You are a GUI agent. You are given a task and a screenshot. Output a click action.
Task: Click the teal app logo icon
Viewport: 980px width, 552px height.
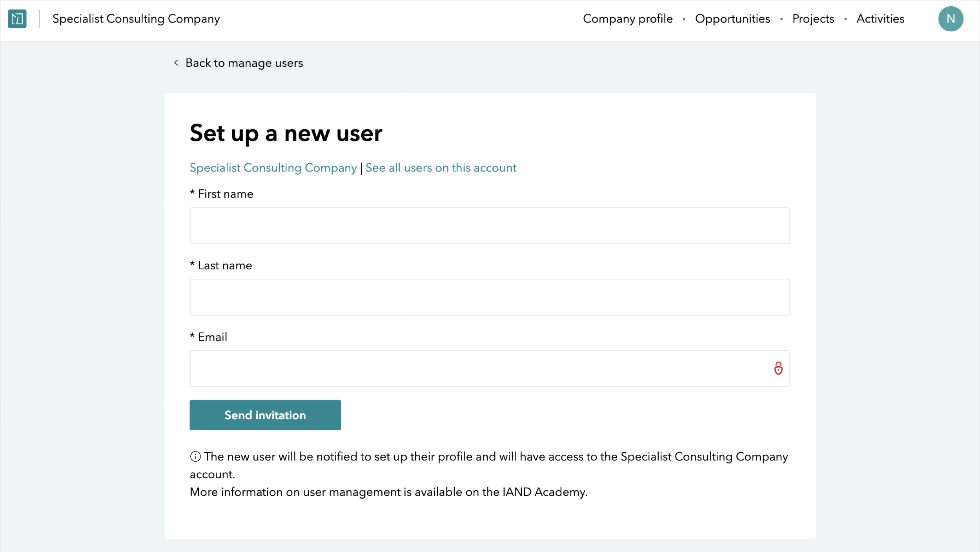tap(17, 19)
